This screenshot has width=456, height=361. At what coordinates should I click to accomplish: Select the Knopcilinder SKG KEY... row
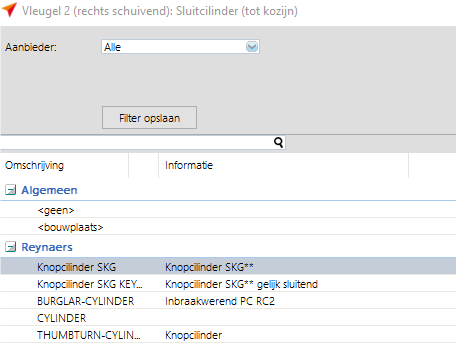(x=228, y=284)
